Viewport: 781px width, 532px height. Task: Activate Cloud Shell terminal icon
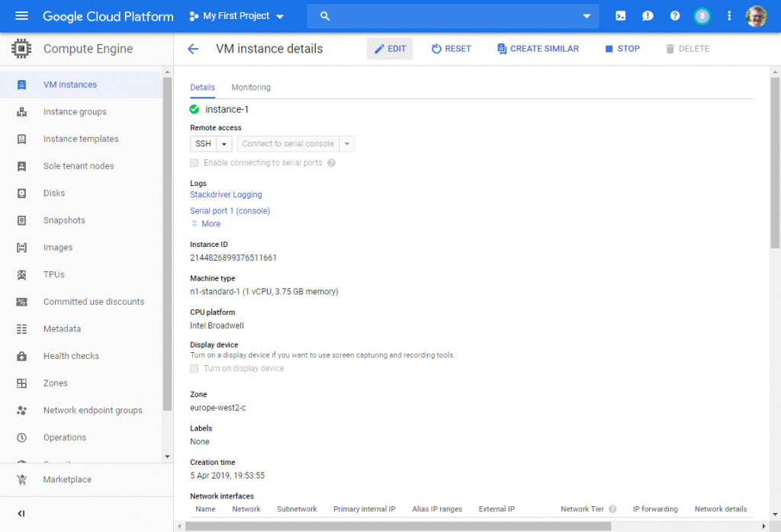click(x=621, y=16)
